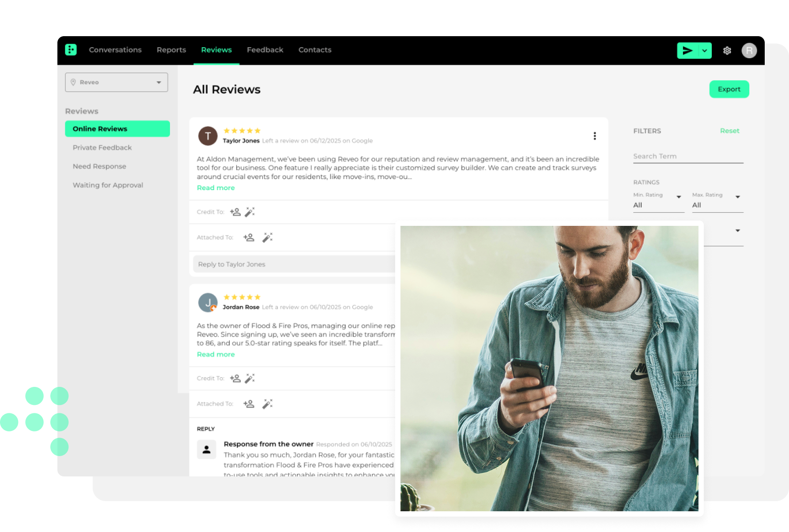Select Need Response in the sidebar

pos(99,166)
